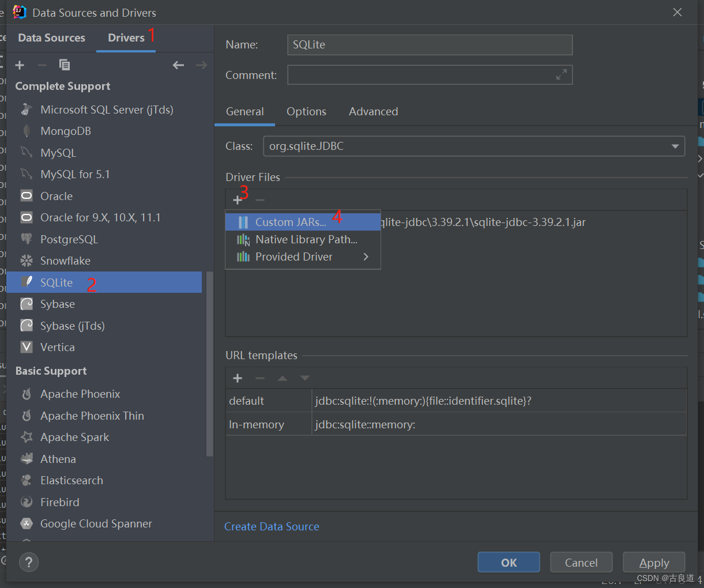Select the Sybase driver
704x588 pixels.
[x=104, y=304]
